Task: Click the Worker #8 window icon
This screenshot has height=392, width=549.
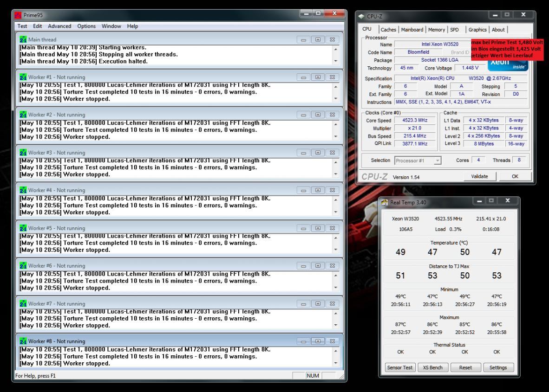Action: [x=23, y=341]
